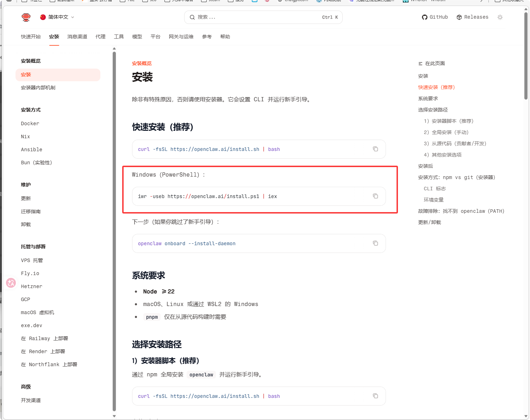Click the floating translation widget icon
530x420 pixels.
pos(11,283)
